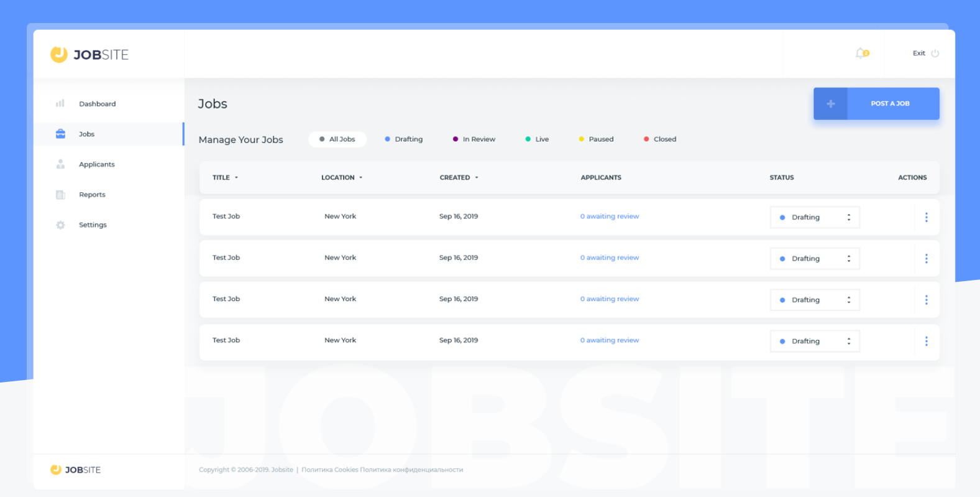Go to Applicants section
Image resolution: width=980 pixels, height=497 pixels.
(x=97, y=165)
